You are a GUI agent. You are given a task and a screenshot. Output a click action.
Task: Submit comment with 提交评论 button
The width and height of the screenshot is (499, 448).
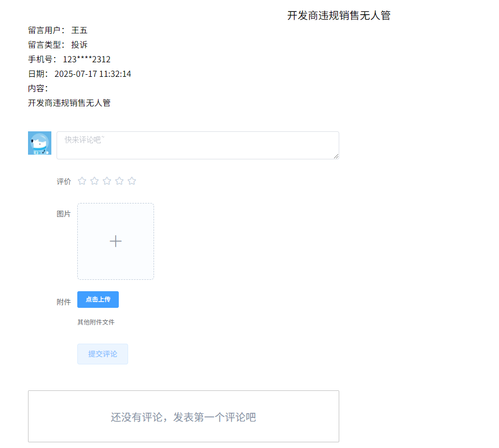click(103, 354)
